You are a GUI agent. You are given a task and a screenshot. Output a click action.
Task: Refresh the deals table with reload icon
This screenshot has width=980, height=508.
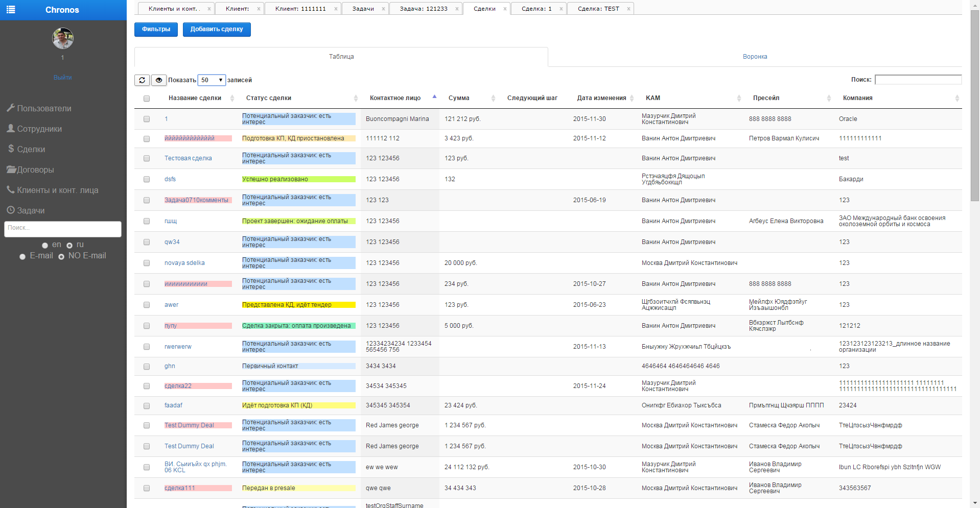click(x=142, y=80)
